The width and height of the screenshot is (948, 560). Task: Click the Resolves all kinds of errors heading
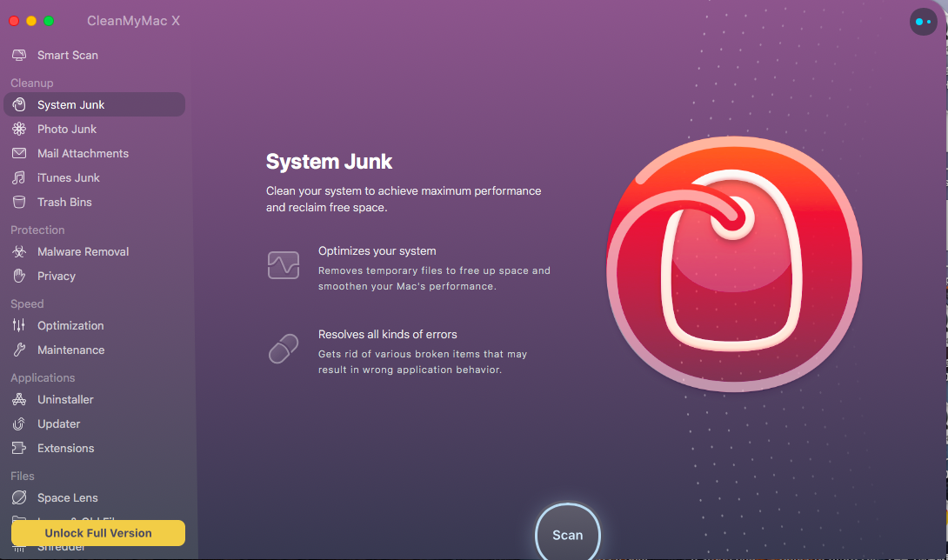[x=388, y=335]
